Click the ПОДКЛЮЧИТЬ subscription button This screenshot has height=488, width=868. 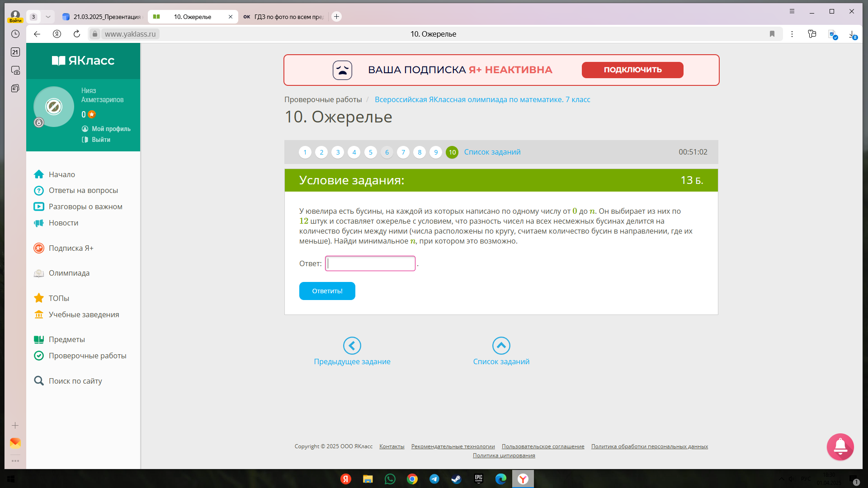click(x=632, y=70)
